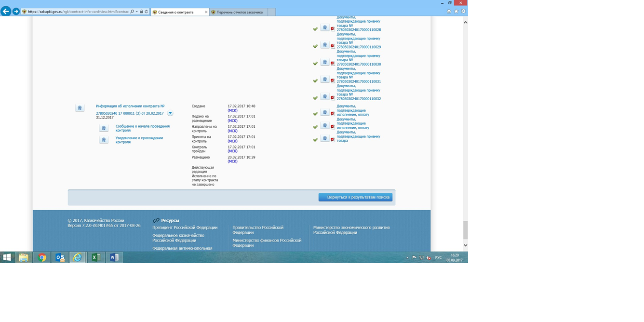Download PDF icon of document №27805030240170000110029
This screenshot has height=322, width=644.
[x=333, y=46]
